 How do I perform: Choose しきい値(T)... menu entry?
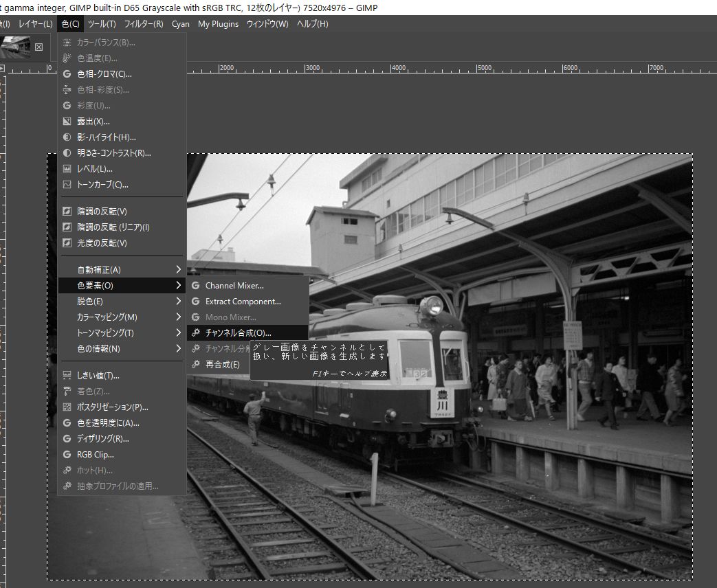point(122,376)
